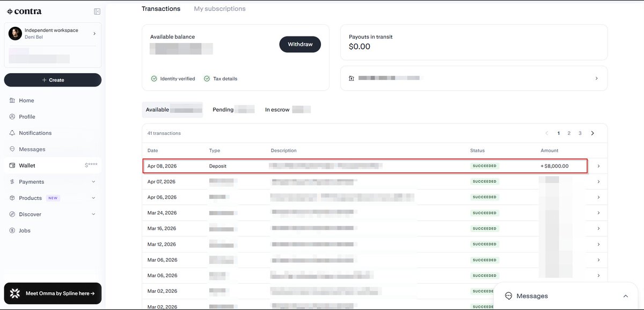Click SUCCEEDED badge in Apr 08 row
Viewport: 644px width, 310px height.
[x=485, y=166]
